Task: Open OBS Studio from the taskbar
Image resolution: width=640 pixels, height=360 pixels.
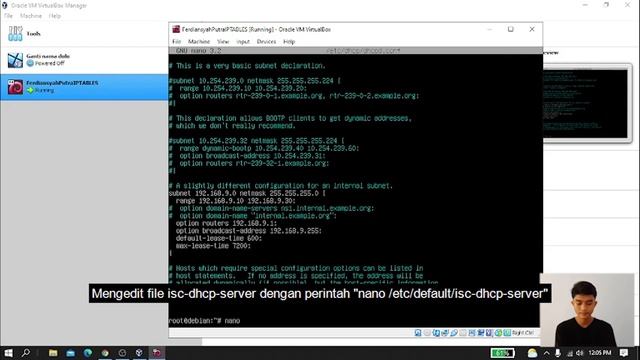Action: pyautogui.click(x=122, y=353)
